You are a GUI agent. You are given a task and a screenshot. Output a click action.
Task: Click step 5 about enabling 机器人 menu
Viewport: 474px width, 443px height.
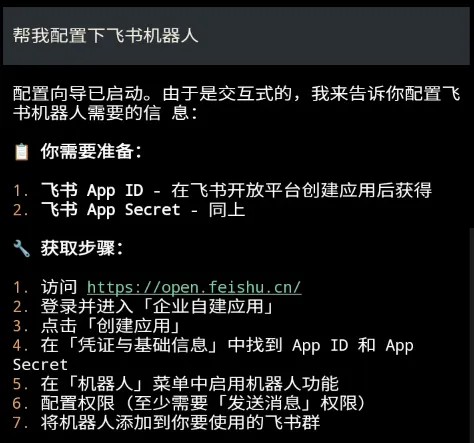click(x=176, y=384)
